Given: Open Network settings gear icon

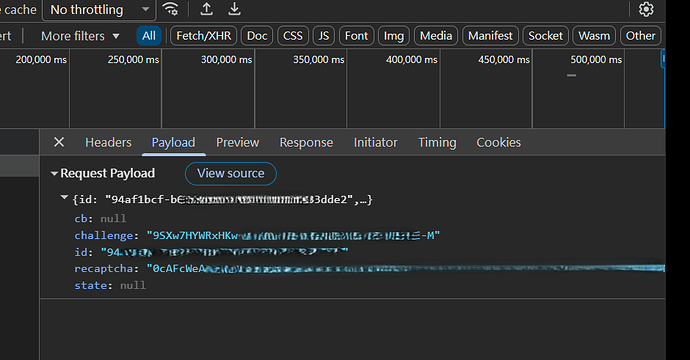Looking at the screenshot, I should pos(646,9).
